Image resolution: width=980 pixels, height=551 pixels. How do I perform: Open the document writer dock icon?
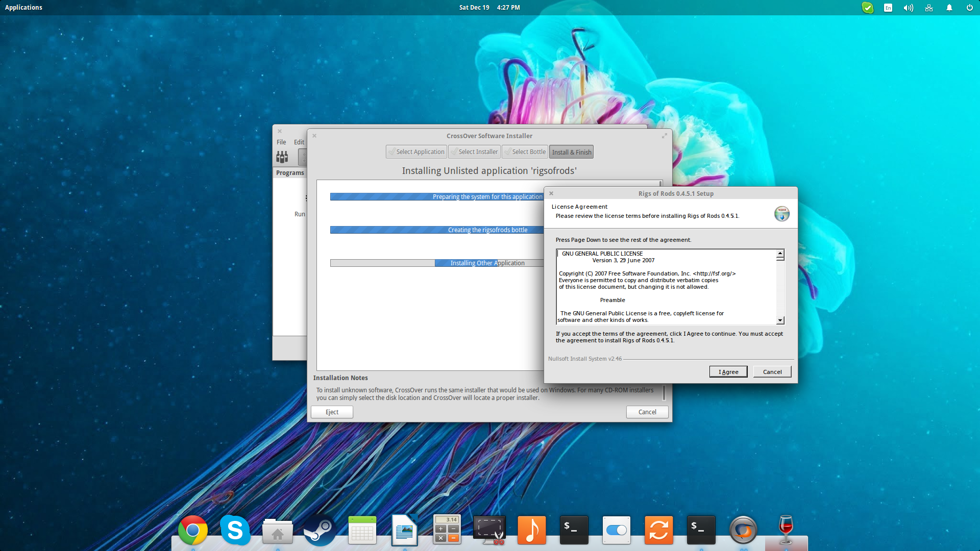point(405,531)
